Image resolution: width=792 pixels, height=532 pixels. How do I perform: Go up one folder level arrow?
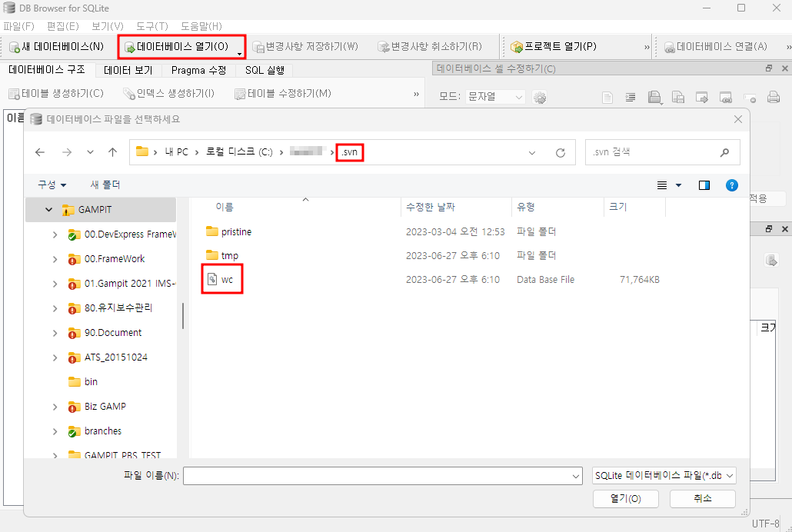point(112,152)
